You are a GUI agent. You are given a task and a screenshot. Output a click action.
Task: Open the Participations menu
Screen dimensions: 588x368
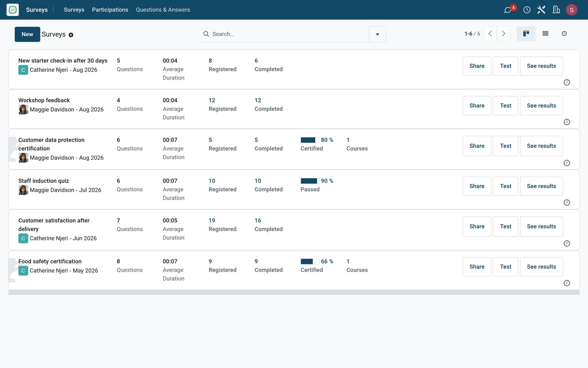pyautogui.click(x=110, y=10)
